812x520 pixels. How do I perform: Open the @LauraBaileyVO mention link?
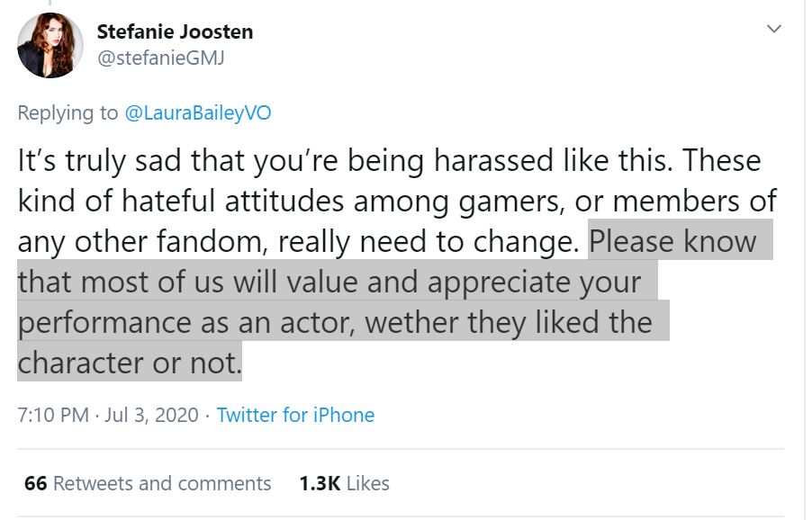click(x=197, y=113)
